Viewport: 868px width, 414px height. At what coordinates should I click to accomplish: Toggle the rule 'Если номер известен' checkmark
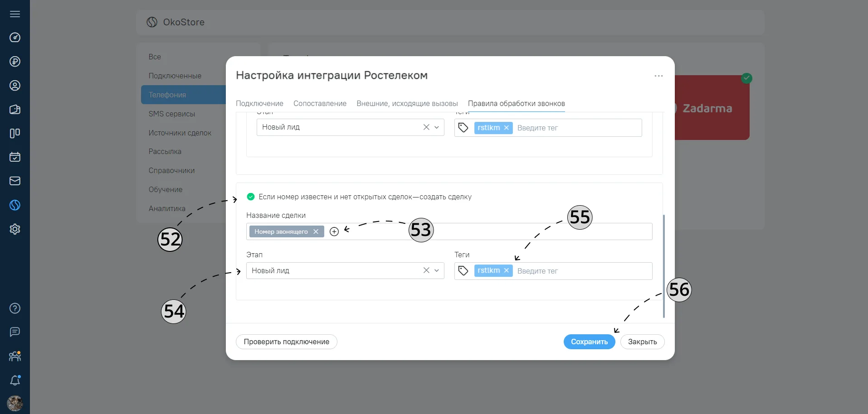(251, 197)
